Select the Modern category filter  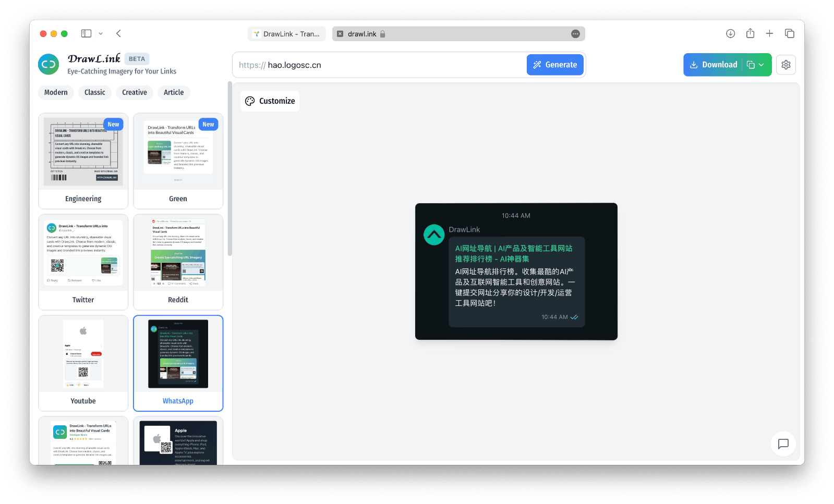click(56, 92)
